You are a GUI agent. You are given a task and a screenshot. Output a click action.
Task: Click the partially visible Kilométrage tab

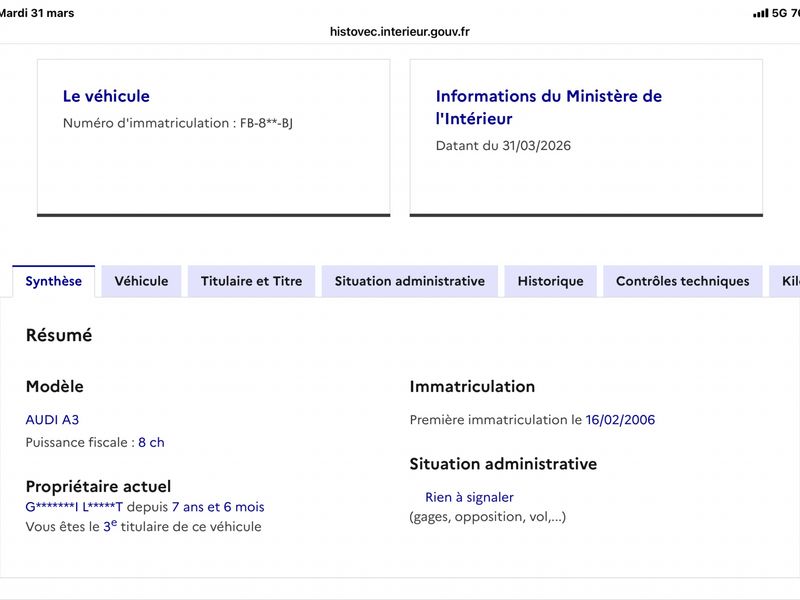(786, 281)
